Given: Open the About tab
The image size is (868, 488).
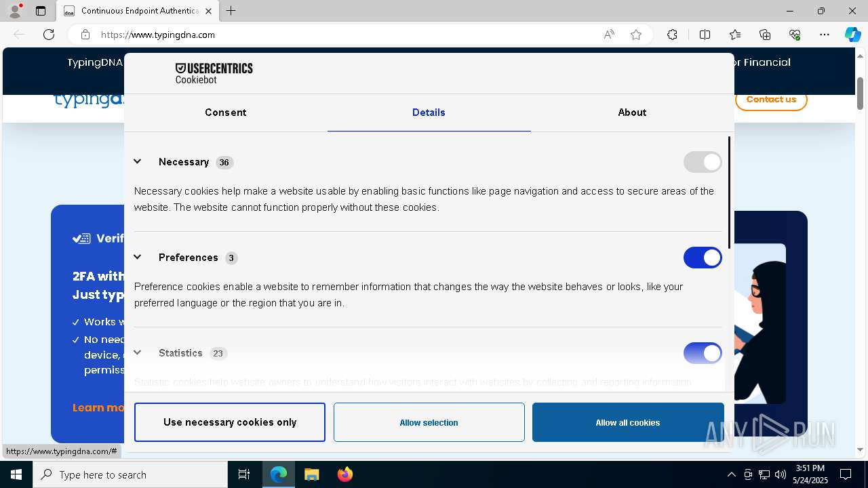Looking at the screenshot, I should pyautogui.click(x=632, y=113).
